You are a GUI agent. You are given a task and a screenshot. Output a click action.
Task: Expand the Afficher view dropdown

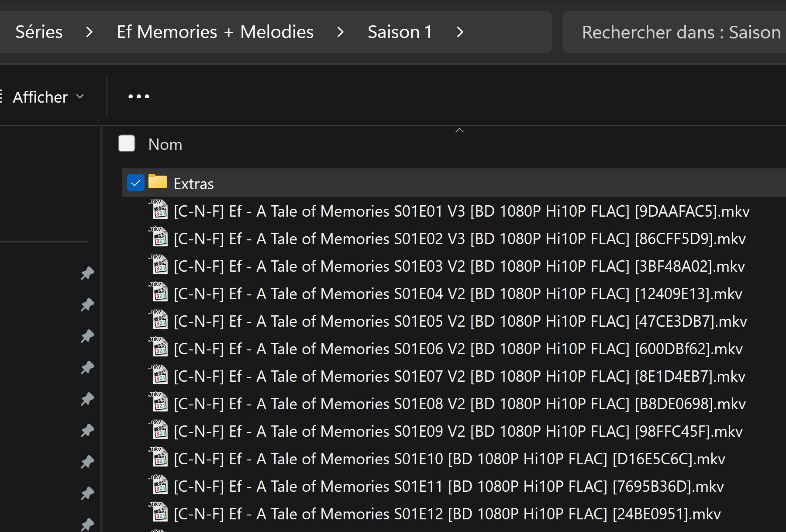coord(48,97)
